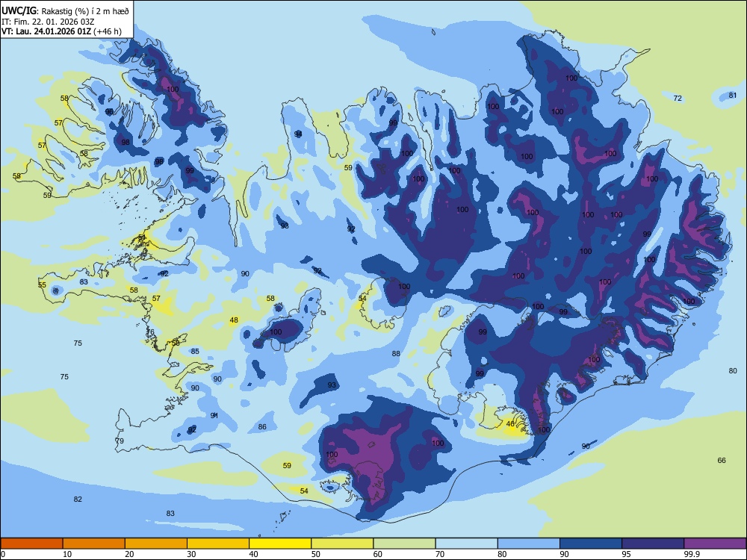747x560 pixels.
Task: Click the 'IT: Fim. 22. 01. 2026 03Z' line
Action: point(48,22)
